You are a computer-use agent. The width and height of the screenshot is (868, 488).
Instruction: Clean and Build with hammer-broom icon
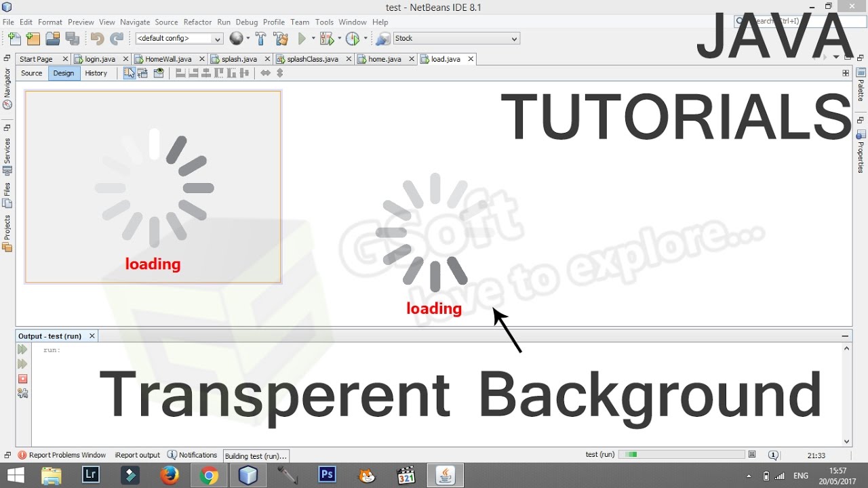coord(280,39)
